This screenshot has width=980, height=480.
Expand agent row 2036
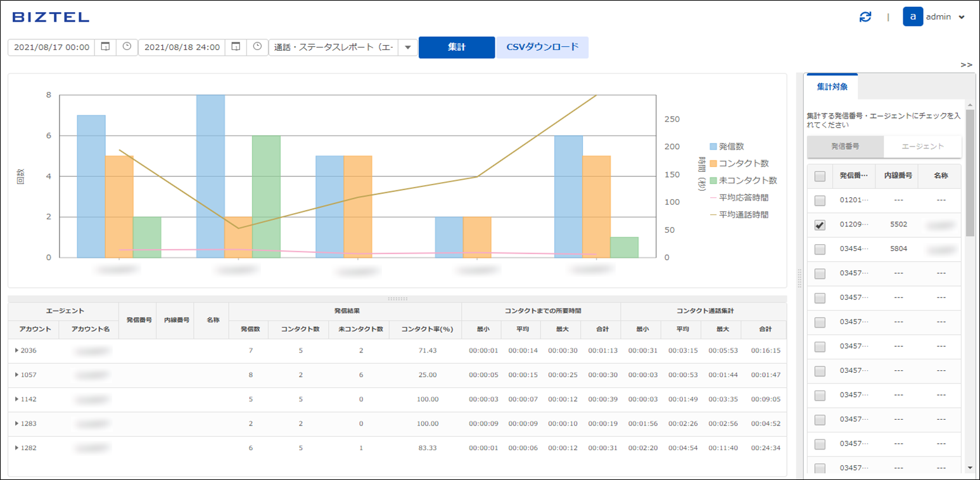pyautogui.click(x=16, y=351)
